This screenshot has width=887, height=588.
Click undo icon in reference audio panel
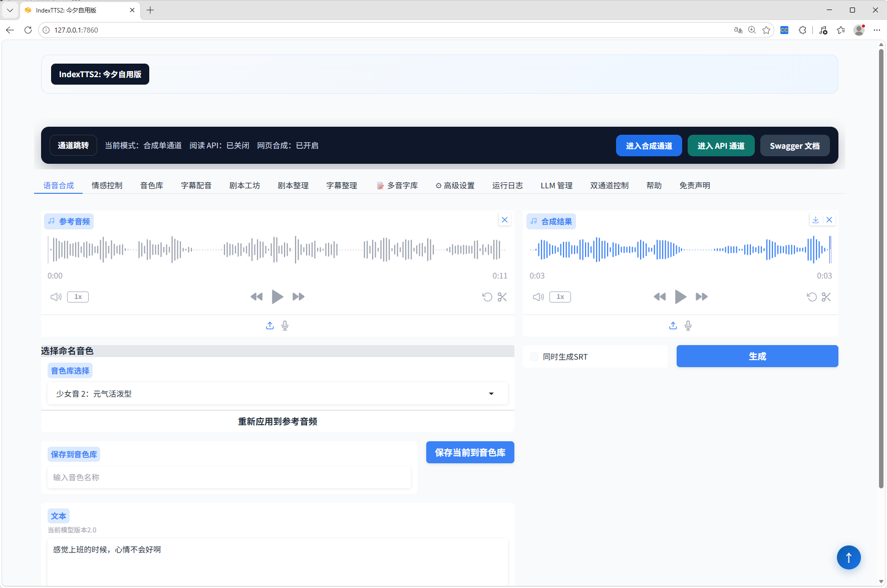(x=487, y=297)
